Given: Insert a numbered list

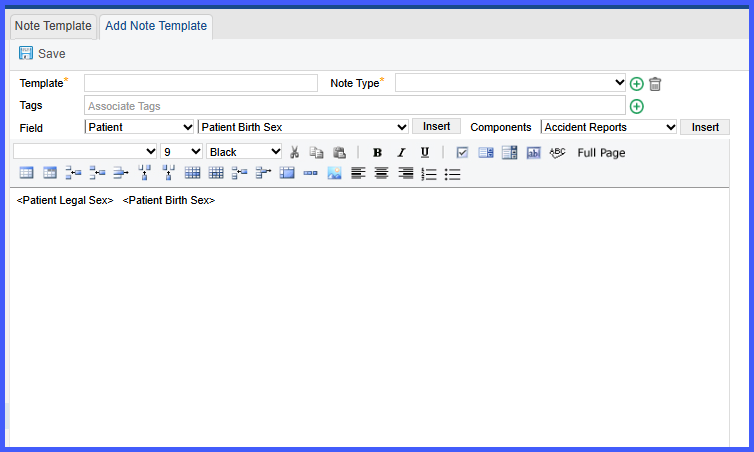Looking at the screenshot, I should (x=428, y=174).
